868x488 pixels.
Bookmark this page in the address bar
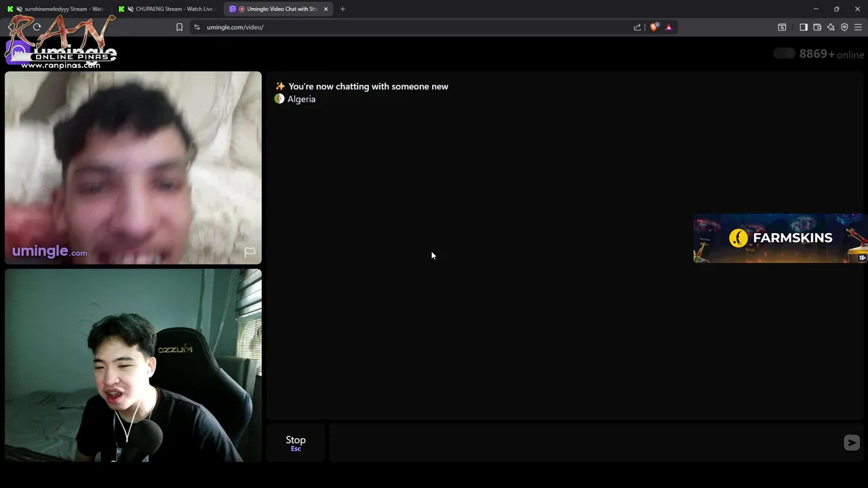click(x=179, y=27)
